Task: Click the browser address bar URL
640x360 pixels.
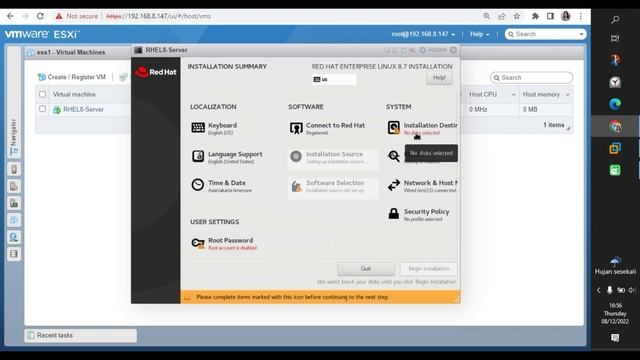Action: [x=158, y=16]
